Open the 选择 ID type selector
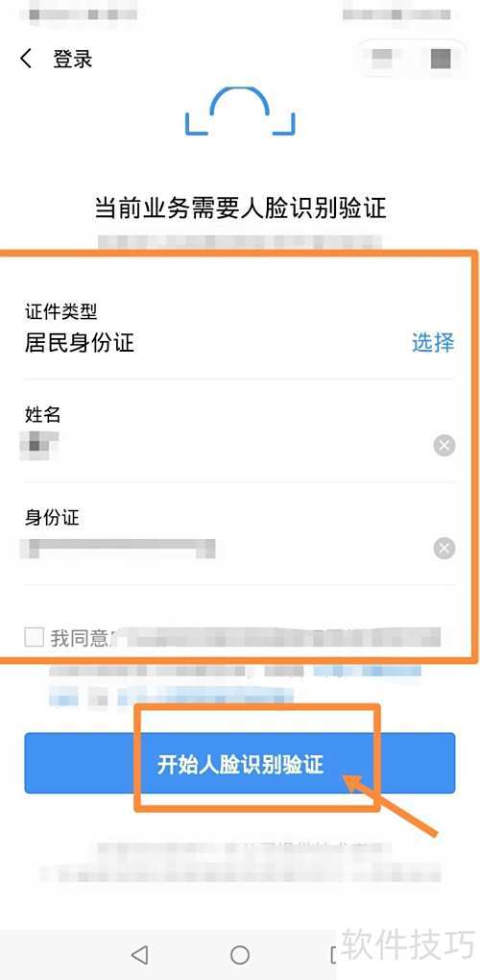Viewport: 480px width, 980px height. pos(433,342)
